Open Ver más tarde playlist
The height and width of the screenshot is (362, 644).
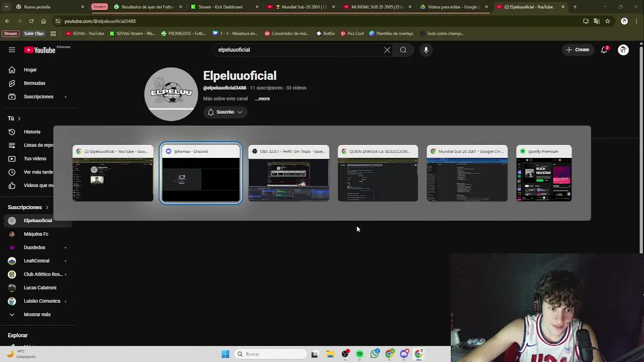click(x=38, y=172)
